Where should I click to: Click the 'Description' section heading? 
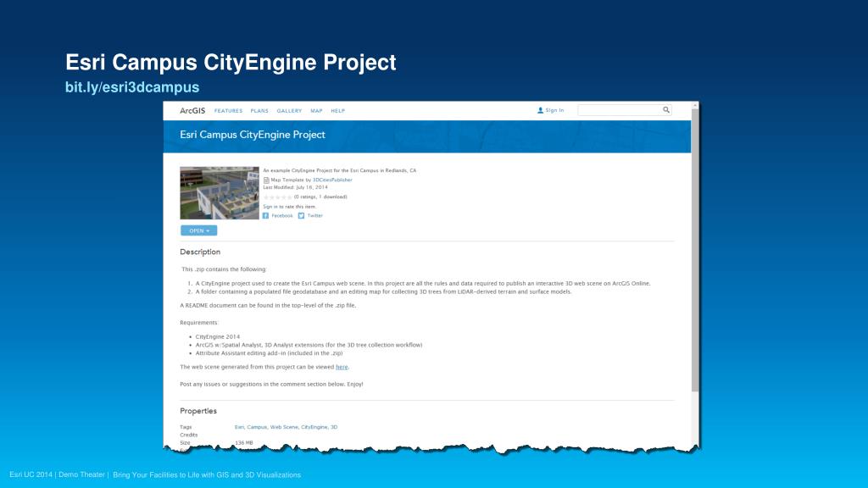200,252
